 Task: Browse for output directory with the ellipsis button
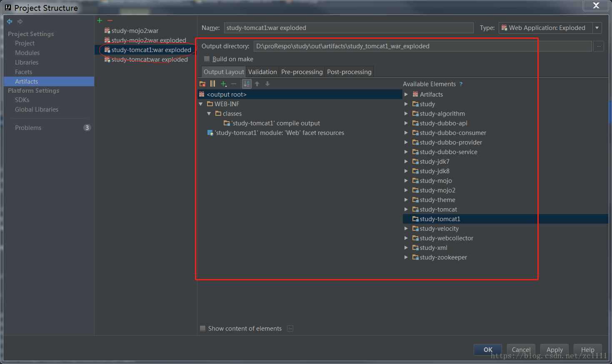(x=599, y=46)
